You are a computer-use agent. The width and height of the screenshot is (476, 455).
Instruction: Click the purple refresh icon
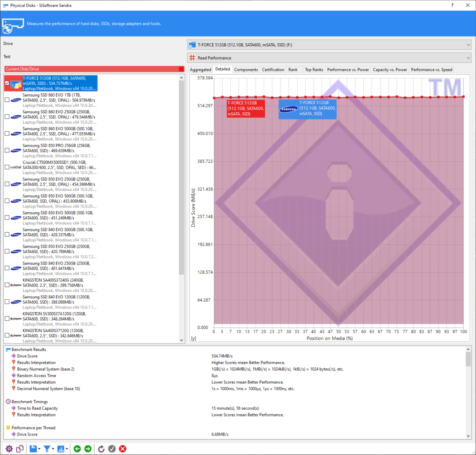tap(101, 449)
